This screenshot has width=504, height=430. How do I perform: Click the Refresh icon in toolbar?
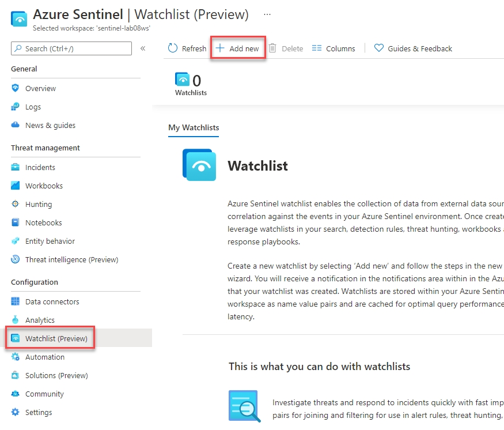[x=173, y=48]
